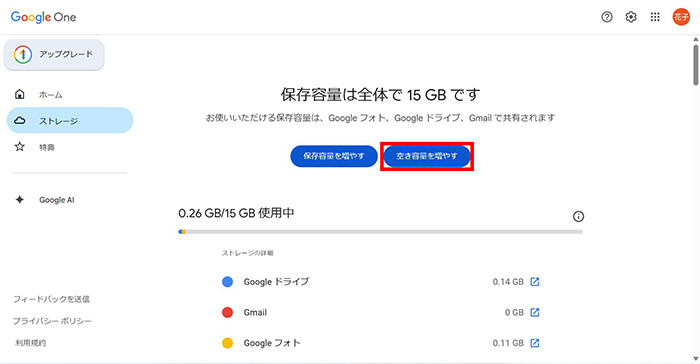Click the 保存容量を増やす button
Image resolution: width=700 pixels, height=364 pixels.
click(x=334, y=156)
